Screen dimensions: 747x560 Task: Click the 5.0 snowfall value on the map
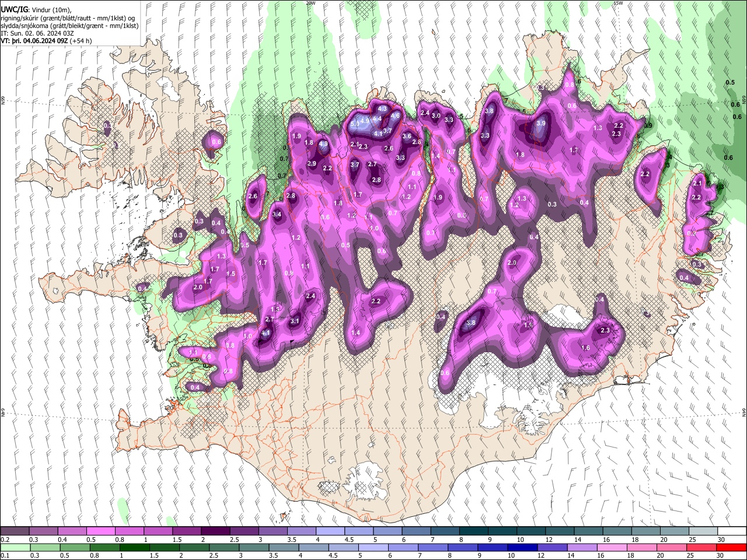pos(354,124)
